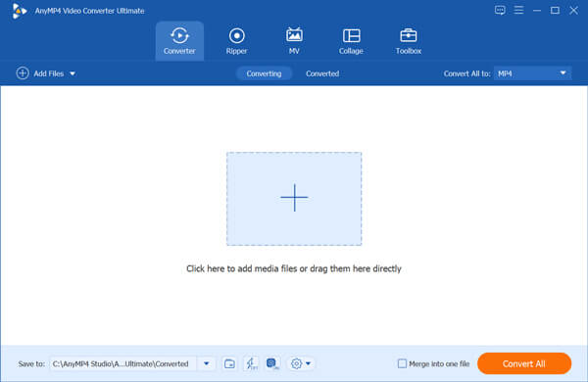Click the save path field
Viewport: 588px width, 382px height.
(x=123, y=363)
